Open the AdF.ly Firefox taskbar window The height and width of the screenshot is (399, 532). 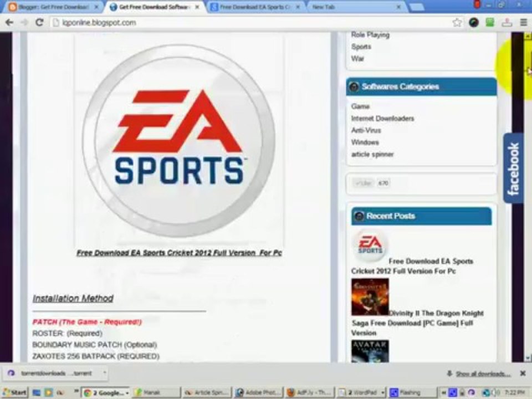pos(310,392)
